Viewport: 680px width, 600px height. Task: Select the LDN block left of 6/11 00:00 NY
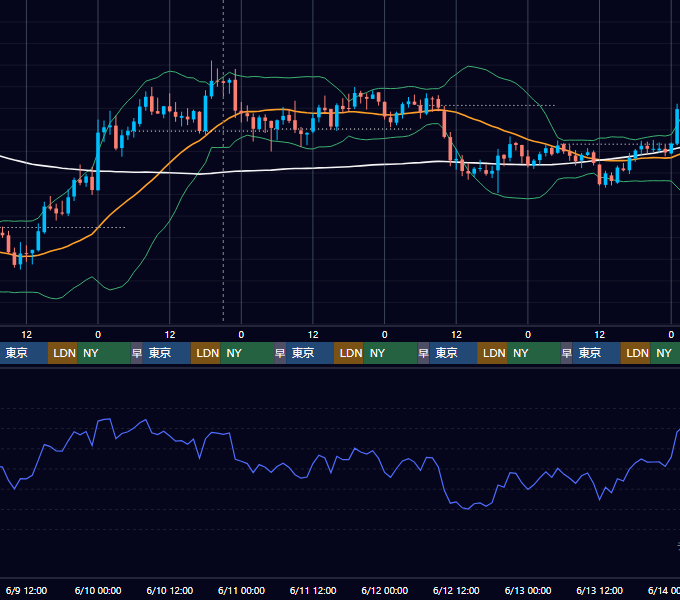[206, 353]
